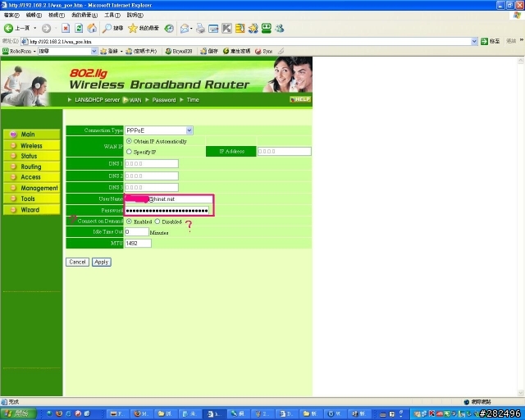Set Connect on Demand to Enabled

point(129,221)
